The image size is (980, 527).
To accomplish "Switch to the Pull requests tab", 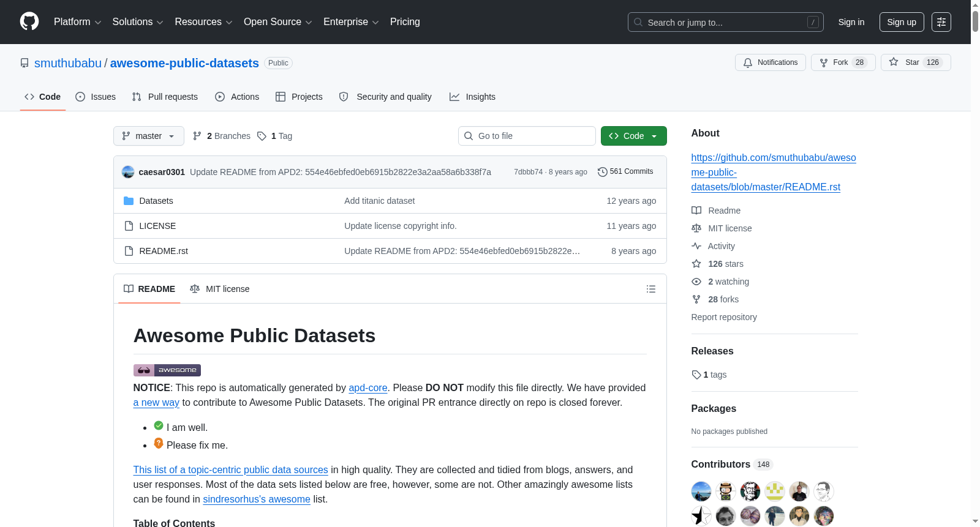I will pos(165,97).
